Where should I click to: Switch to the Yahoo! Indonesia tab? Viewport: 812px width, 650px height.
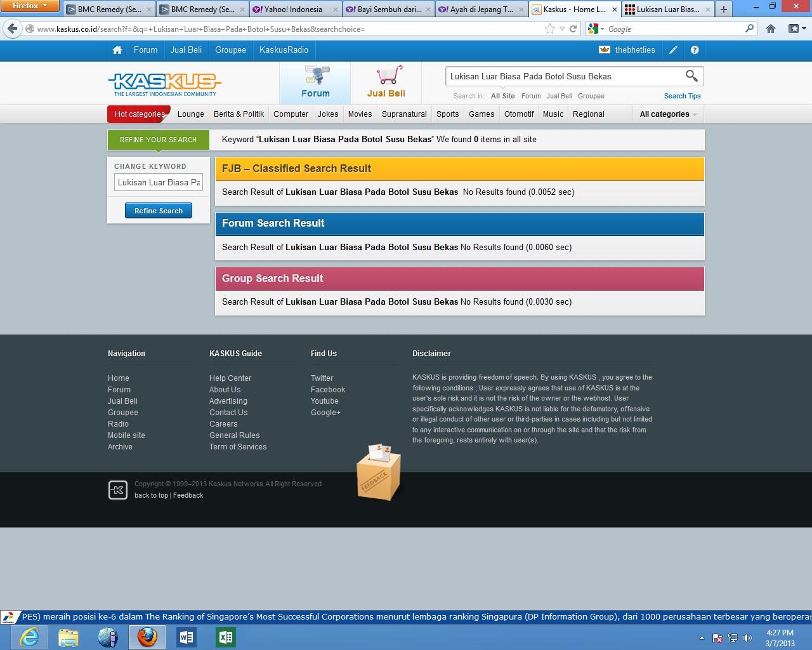coord(292,10)
